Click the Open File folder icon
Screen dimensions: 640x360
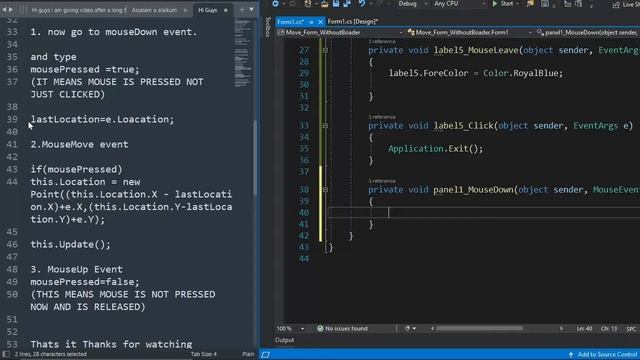click(324, 4)
